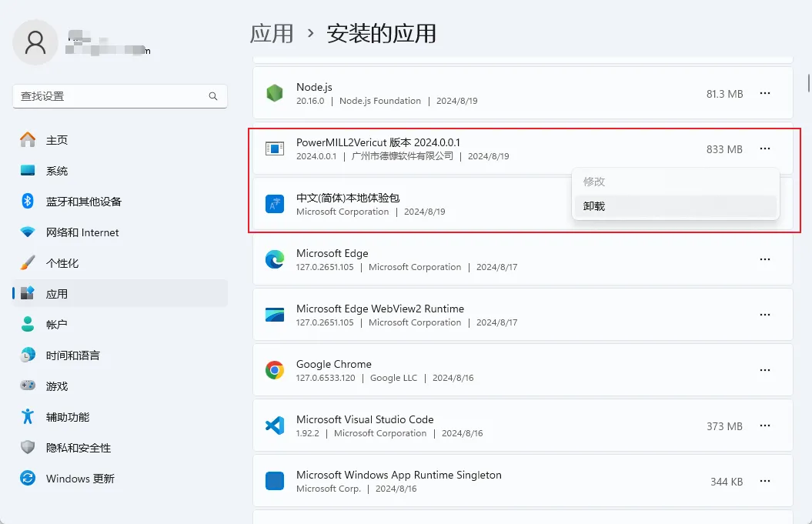Screen dimensions: 812x524
Task: Click Microsoft Visual Studio Code name
Action: coord(365,419)
